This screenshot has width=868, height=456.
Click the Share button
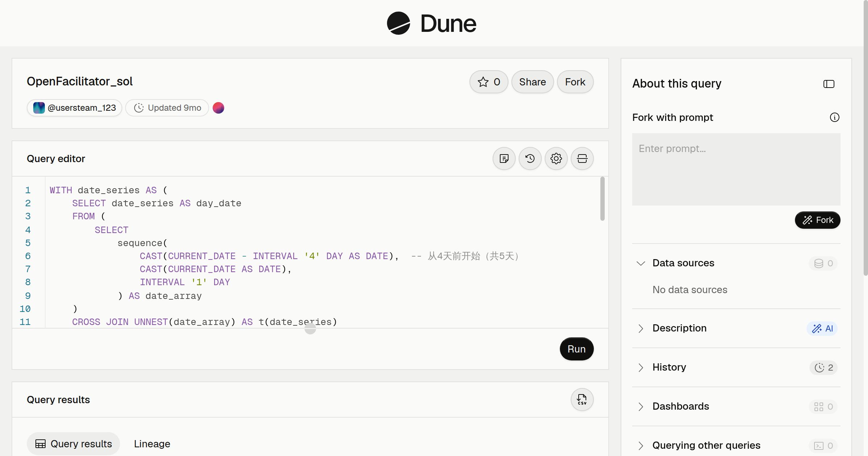tap(532, 82)
